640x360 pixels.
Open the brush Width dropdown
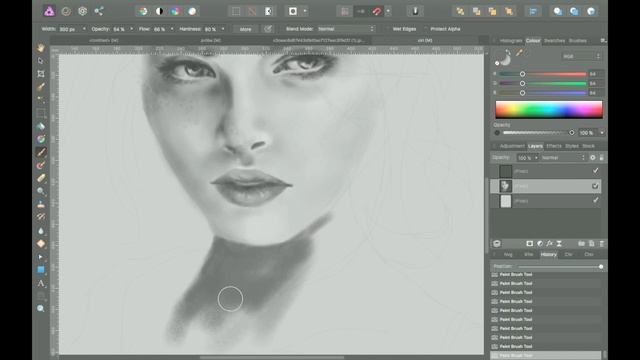click(x=84, y=29)
